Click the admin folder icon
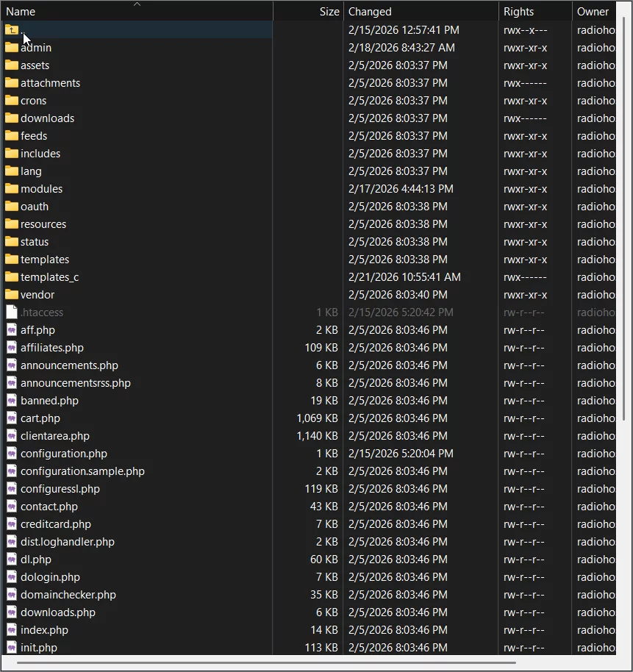The image size is (633, 672). 12,47
